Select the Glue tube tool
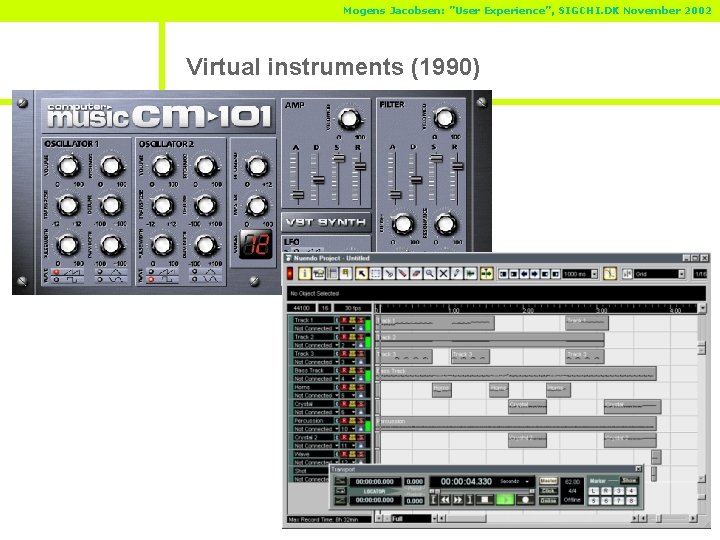This screenshot has height=540, width=720. coord(402,274)
